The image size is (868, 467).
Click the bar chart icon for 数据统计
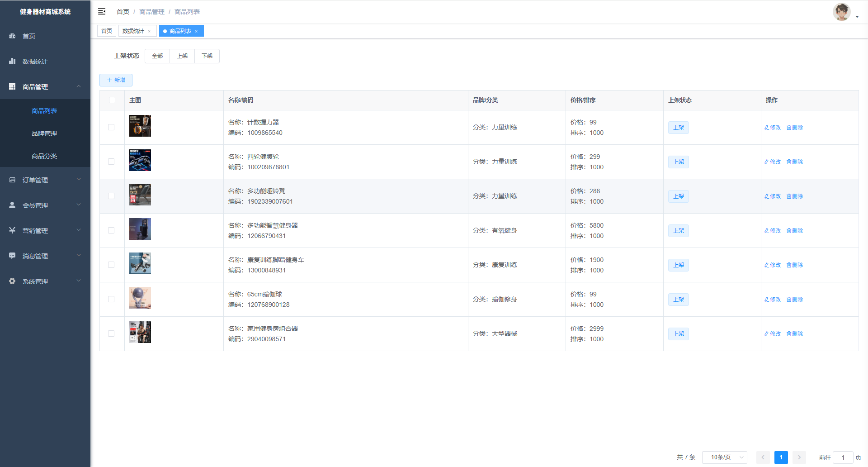(x=12, y=61)
